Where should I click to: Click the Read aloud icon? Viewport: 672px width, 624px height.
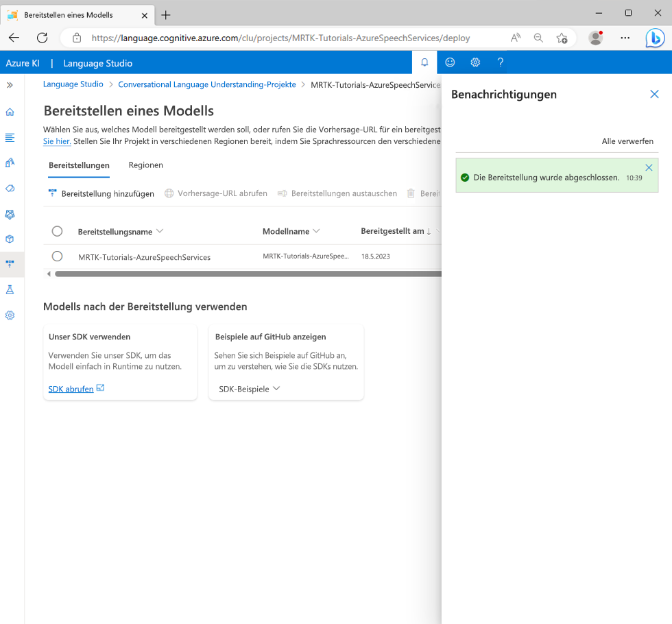[x=516, y=38]
